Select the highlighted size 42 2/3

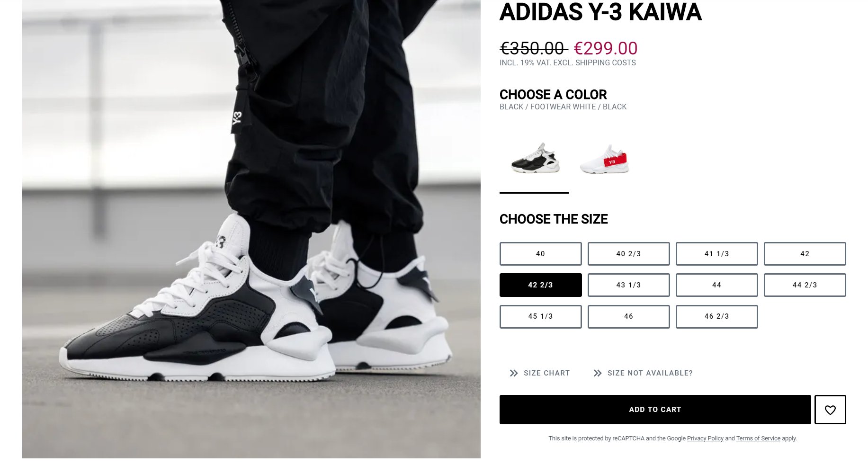click(x=541, y=285)
